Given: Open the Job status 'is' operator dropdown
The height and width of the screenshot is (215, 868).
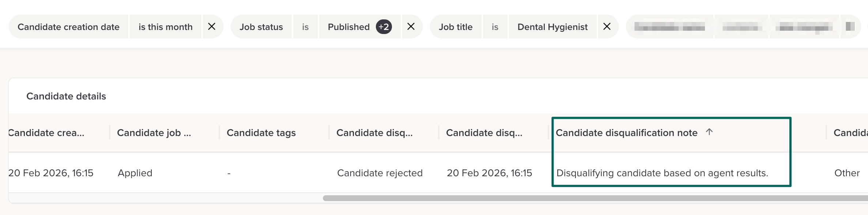Looking at the screenshot, I should (x=305, y=27).
